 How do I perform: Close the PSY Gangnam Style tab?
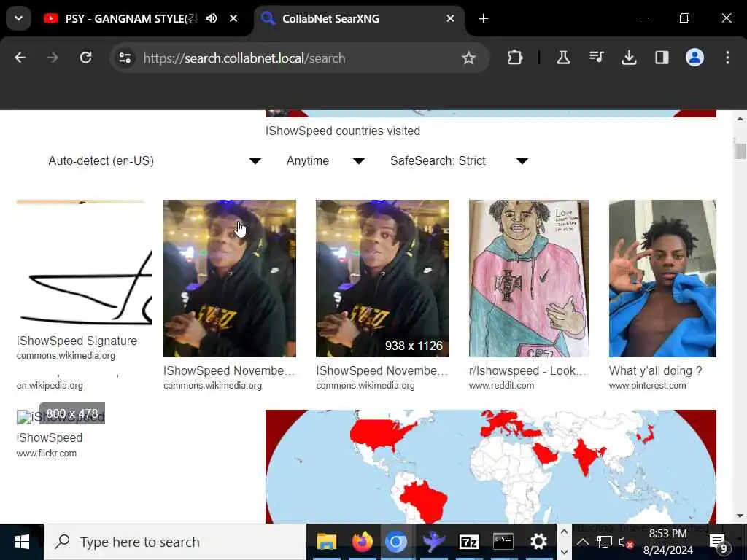coord(233,18)
